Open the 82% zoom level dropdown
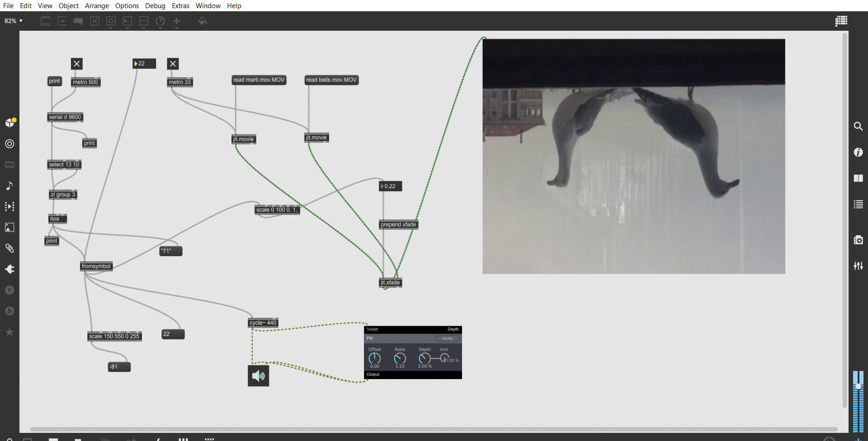The image size is (868, 441). pyautogui.click(x=14, y=21)
